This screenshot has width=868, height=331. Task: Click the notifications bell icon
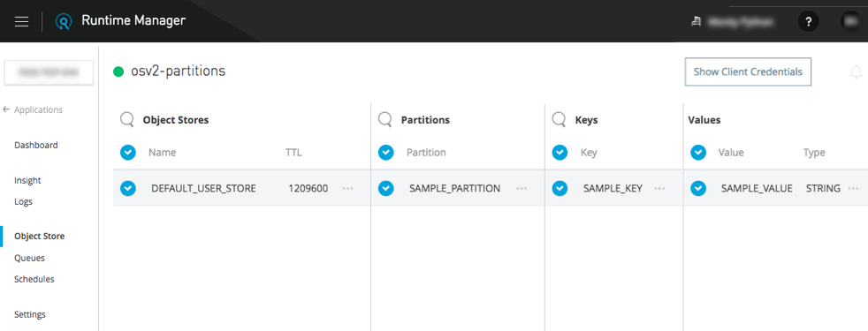coord(856,72)
